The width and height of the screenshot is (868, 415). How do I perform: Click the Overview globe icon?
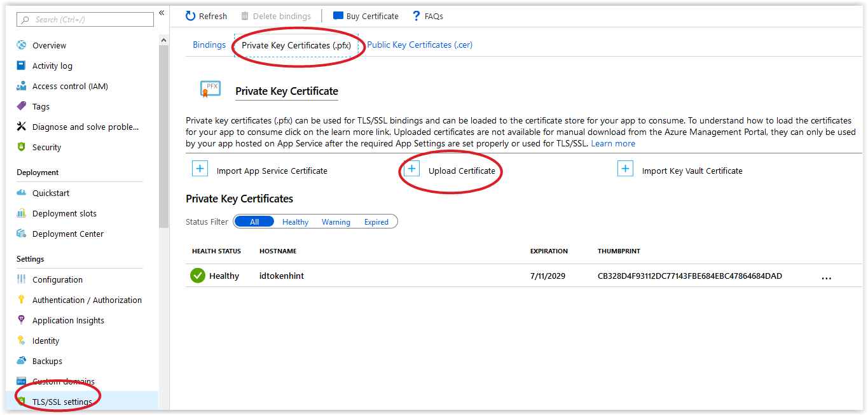22,45
